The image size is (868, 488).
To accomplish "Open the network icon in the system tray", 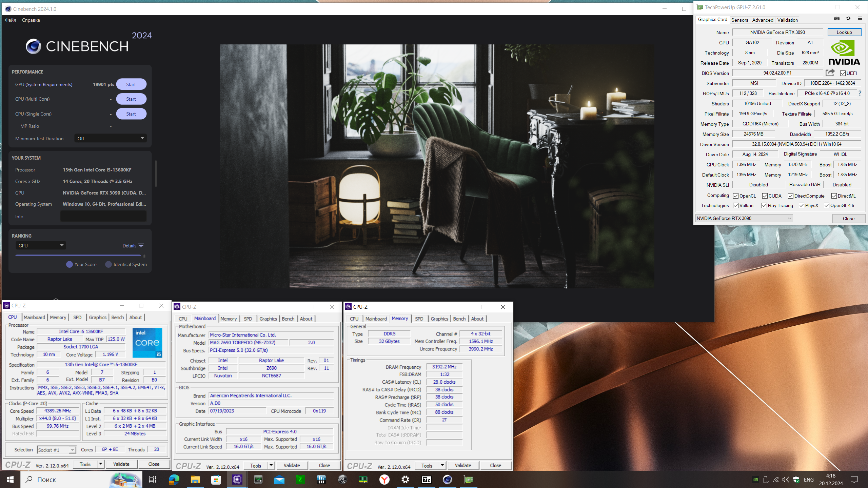I will (776, 480).
